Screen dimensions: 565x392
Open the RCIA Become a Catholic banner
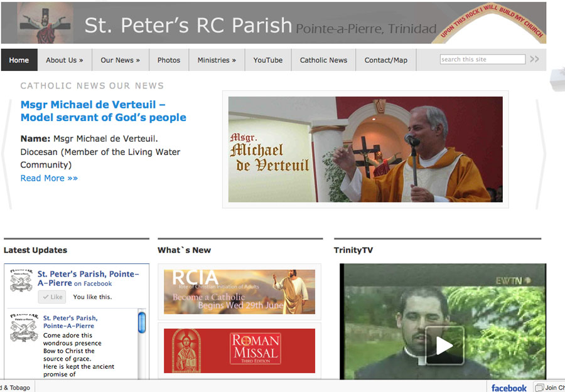239,292
